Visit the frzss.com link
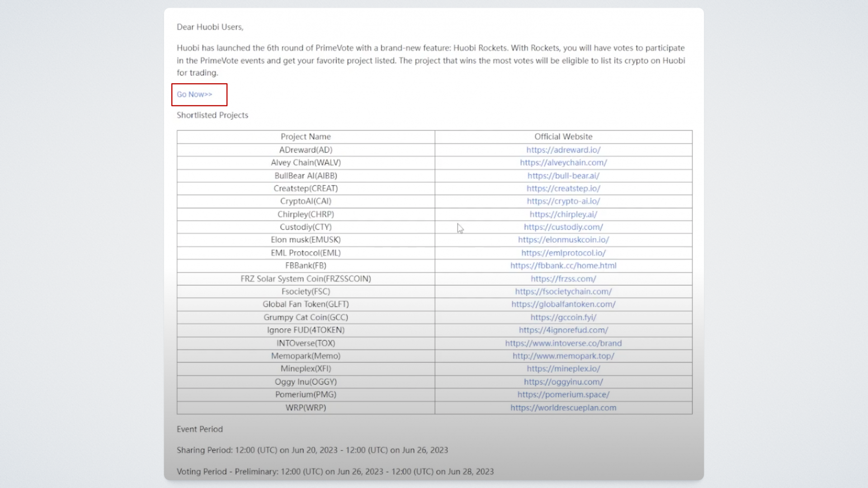The image size is (868, 488). [x=563, y=279]
